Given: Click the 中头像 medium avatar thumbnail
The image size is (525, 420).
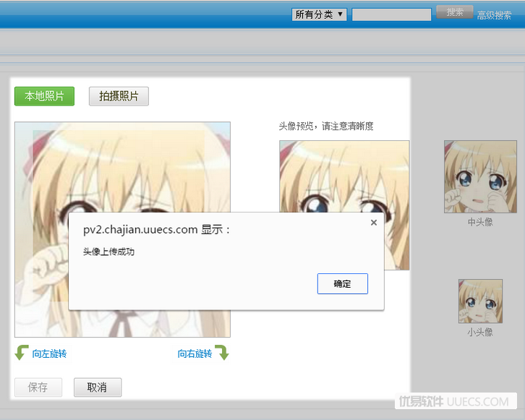Looking at the screenshot, I should point(480,176).
